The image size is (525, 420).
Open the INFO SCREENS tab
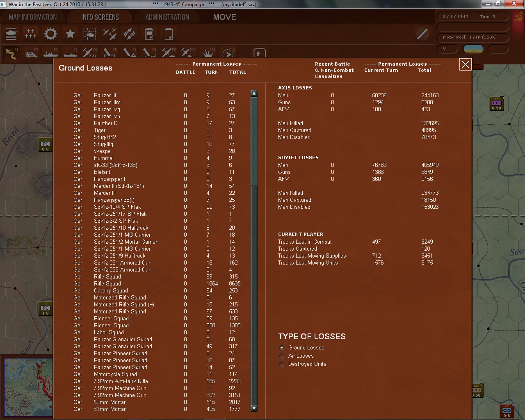pos(100,17)
